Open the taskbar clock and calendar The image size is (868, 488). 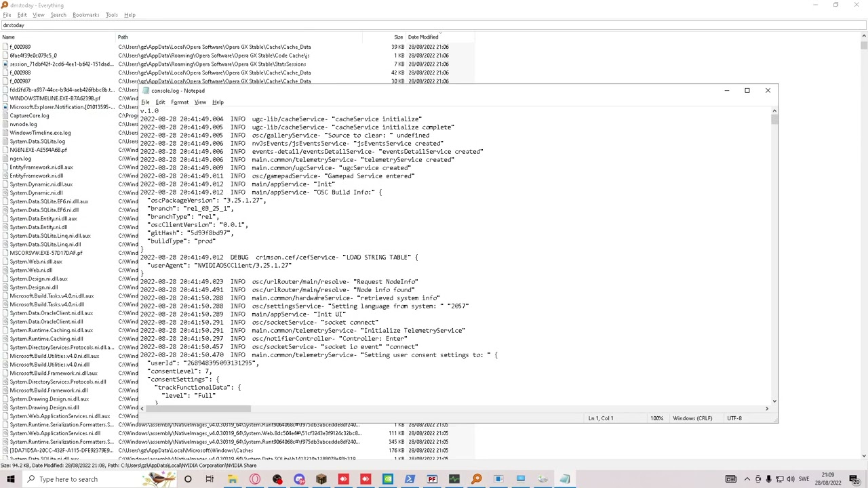(x=828, y=479)
